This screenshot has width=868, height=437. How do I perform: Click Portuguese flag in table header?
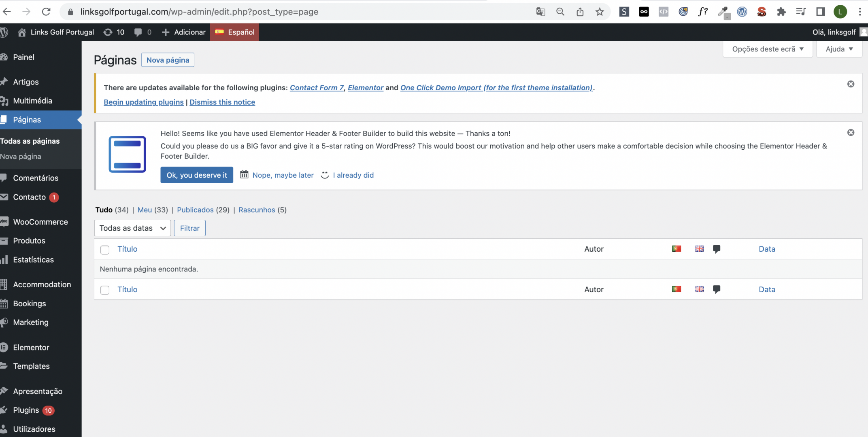tap(677, 248)
